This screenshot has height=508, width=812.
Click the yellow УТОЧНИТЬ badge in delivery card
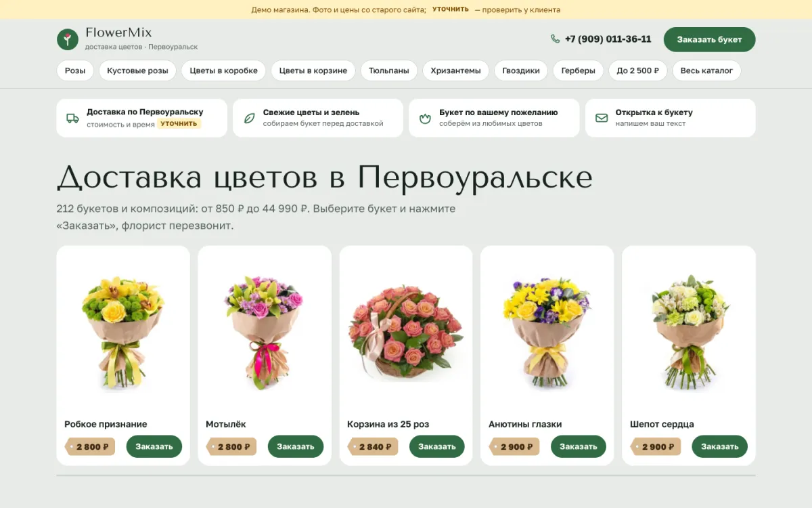click(x=179, y=124)
